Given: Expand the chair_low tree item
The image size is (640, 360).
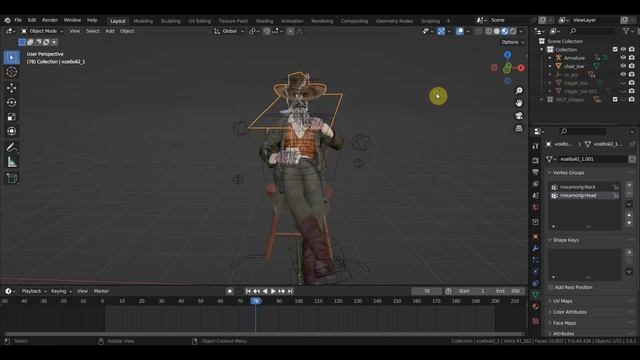Looking at the screenshot, I should pyautogui.click(x=550, y=66).
